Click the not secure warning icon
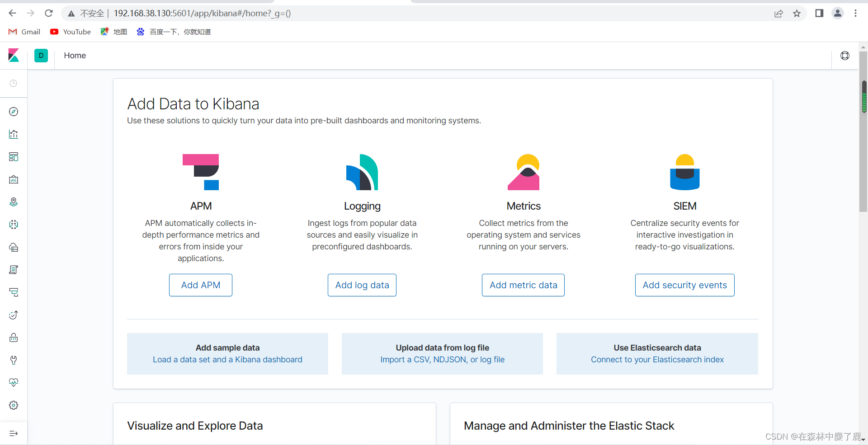The height and width of the screenshot is (445, 868). (71, 14)
